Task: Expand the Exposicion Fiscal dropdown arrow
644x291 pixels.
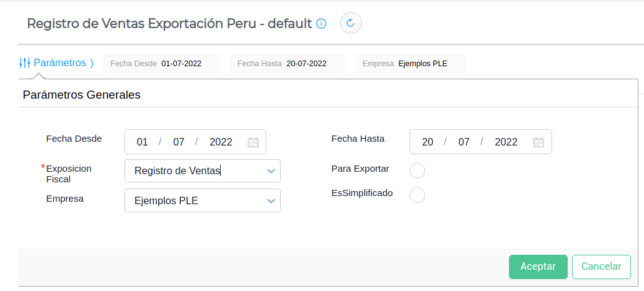Action: click(271, 170)
